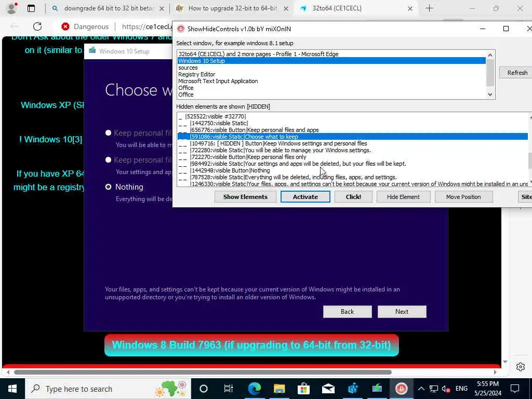Click the red Dangerous site warning icon
The image size is (532, 399).
[65, 26]
